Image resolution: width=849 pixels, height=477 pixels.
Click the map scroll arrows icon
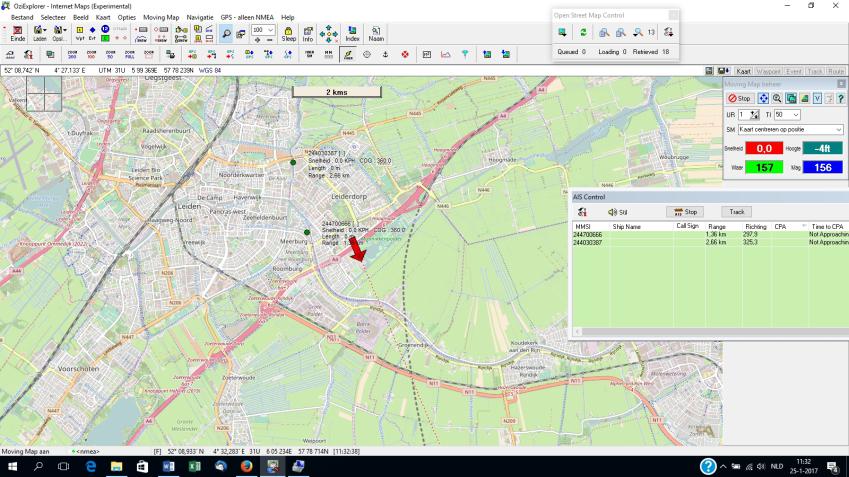(x=329, y=34)
